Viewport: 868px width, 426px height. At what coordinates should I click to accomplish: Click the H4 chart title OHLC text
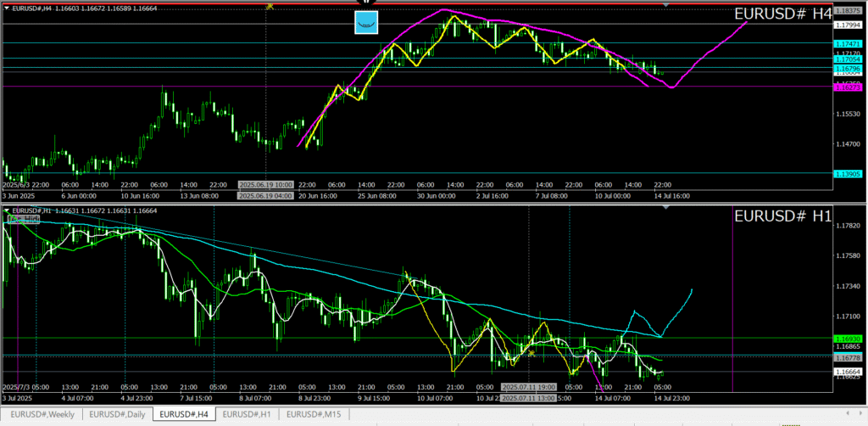pyautogui.click(x=83, y=8)
